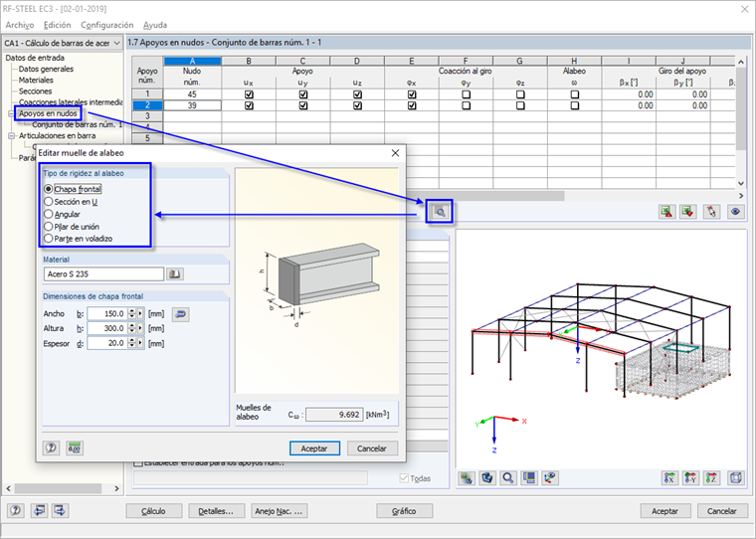Click node number cell 45
The width and height of the screenshot is (756, 539).
pos(192,94)
